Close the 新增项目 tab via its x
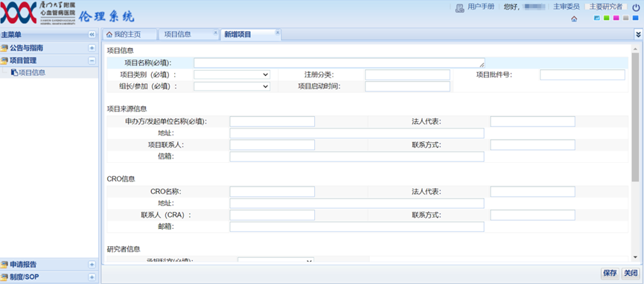Image resolution: width=644 pixels, height=284 pixels. (277, 33)
